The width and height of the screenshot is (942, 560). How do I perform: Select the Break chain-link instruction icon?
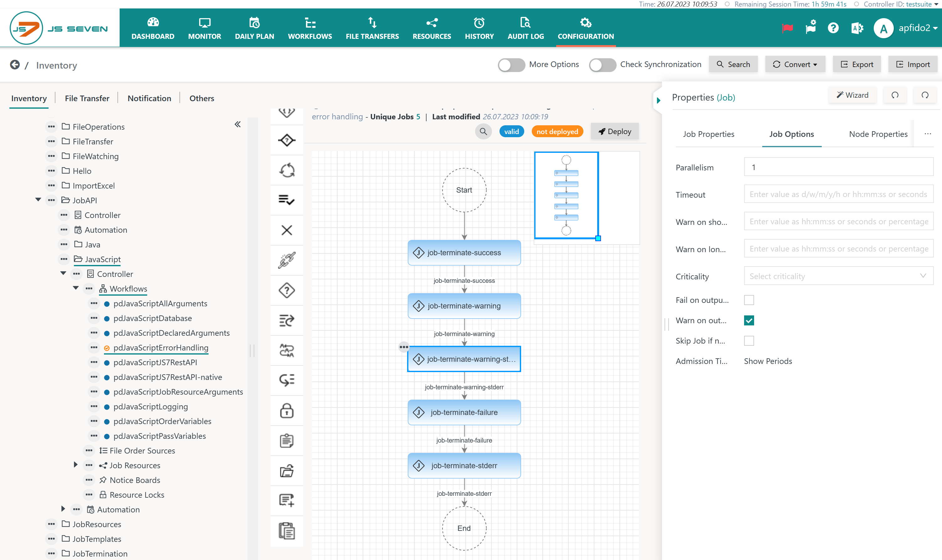[x=287, y=260]
